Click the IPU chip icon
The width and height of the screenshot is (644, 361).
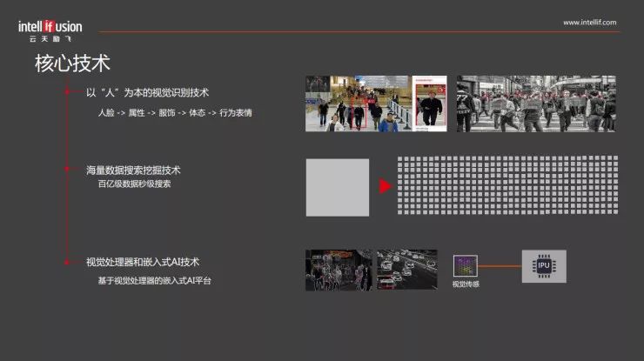544,266
